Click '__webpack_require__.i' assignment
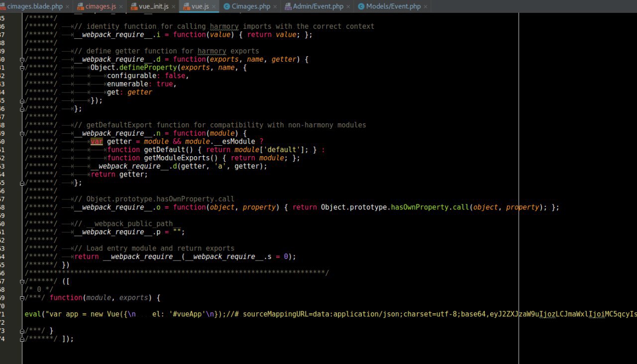The image size is (637, 364). (117, 35)
